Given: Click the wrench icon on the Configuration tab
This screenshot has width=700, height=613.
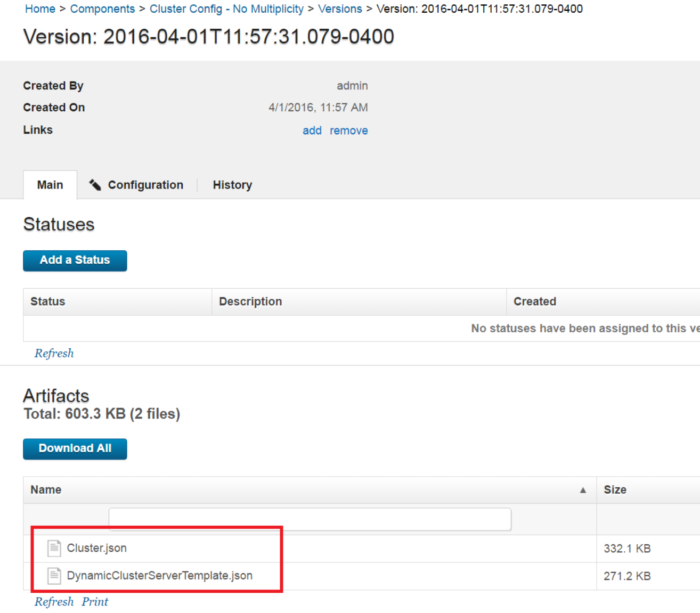Looking at the screenshot, I should (95, 185).
